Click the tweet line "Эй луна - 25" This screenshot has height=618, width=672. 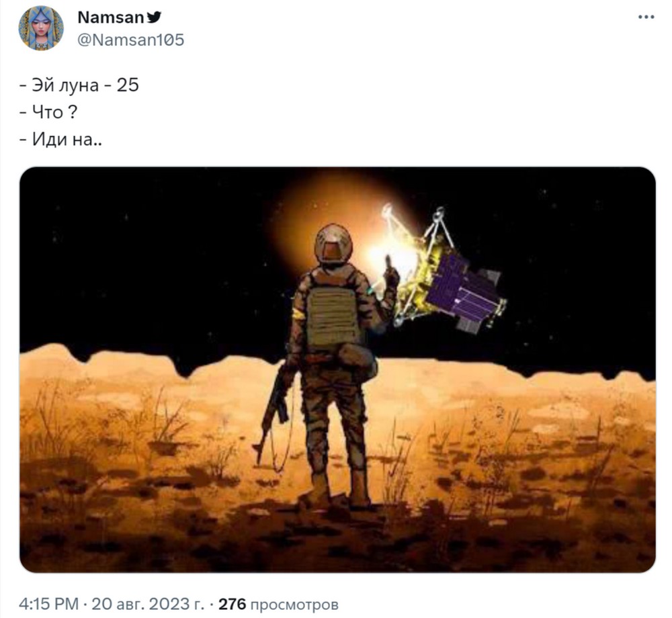point(79,85)
